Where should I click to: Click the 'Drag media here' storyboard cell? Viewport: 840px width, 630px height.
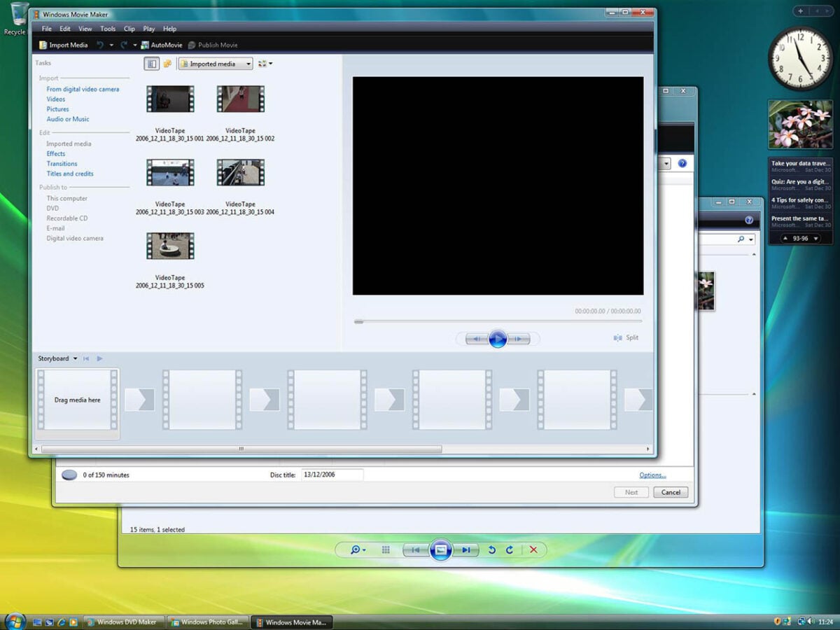coord(78,400)
